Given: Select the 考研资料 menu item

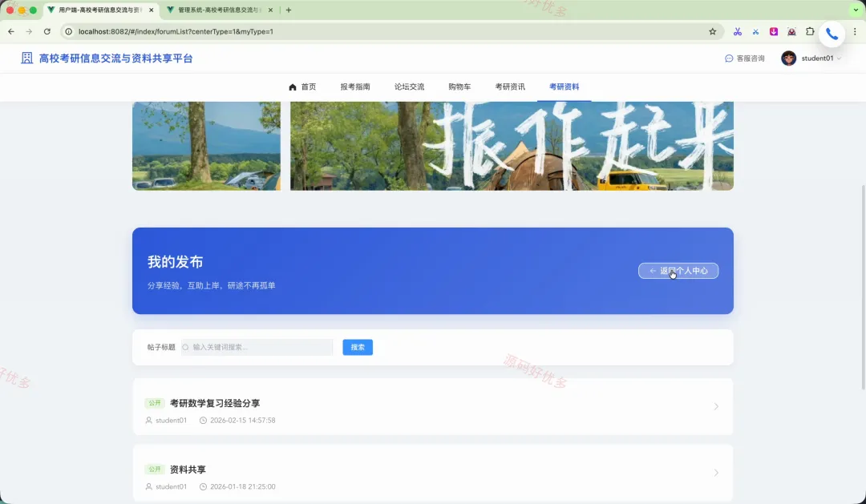Looking at the screenshot, I should tap(564, 87).
